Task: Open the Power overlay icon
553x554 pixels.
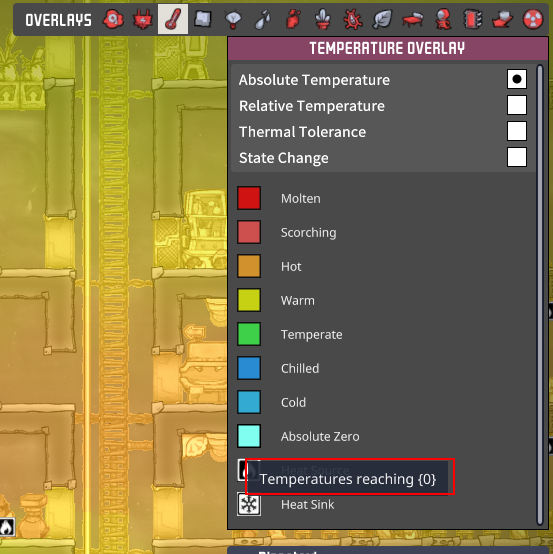Action: [x=143, y=19]
